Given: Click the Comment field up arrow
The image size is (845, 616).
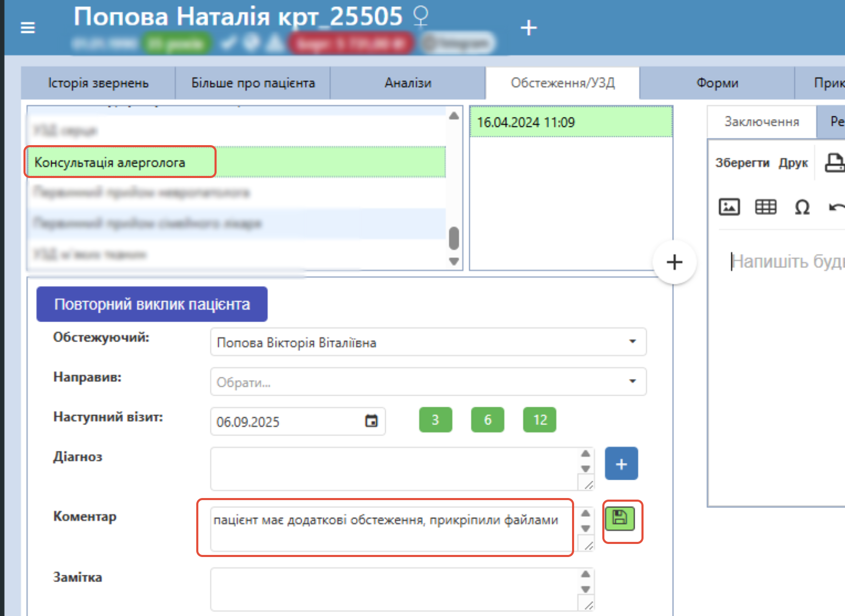Looking at the screenshot, I should point(586,513).
